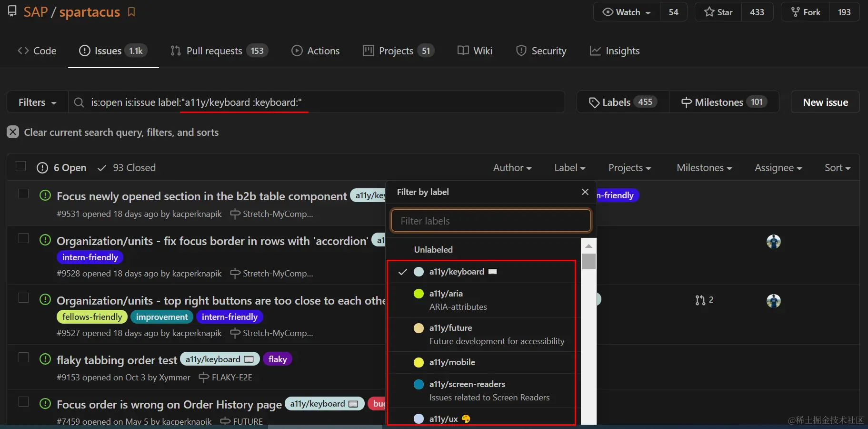Select all issues with the header checkbox

point(20,166)
